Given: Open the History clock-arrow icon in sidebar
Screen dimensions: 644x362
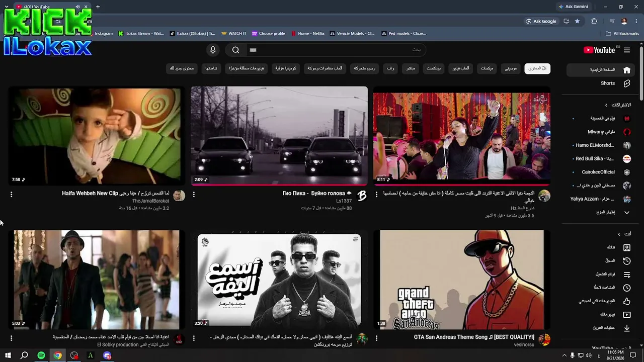Looking at the screenshot, I should coord(627,261).
